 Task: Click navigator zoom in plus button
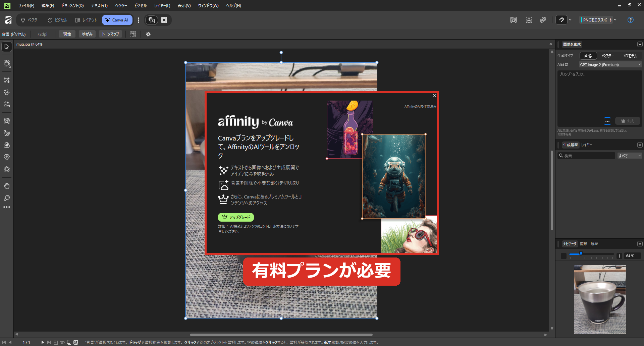619,256
